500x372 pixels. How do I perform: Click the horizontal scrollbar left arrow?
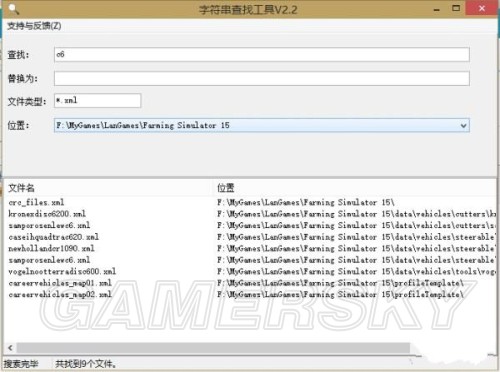point(10,348)
